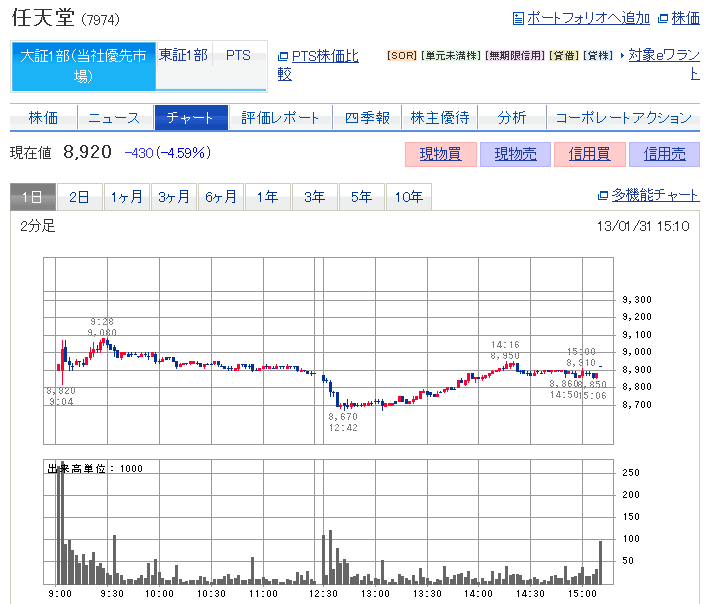Select the 10年 chart period

point(408,198)
